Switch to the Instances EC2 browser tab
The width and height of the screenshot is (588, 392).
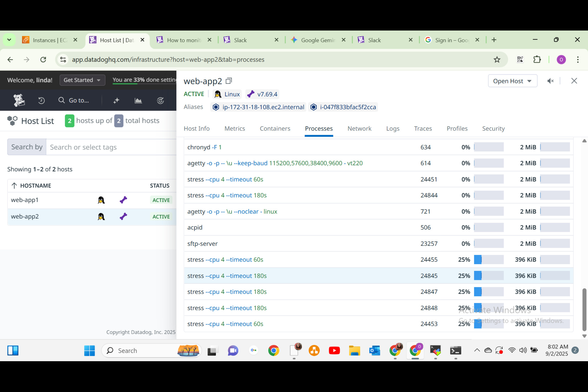[50, 40]
